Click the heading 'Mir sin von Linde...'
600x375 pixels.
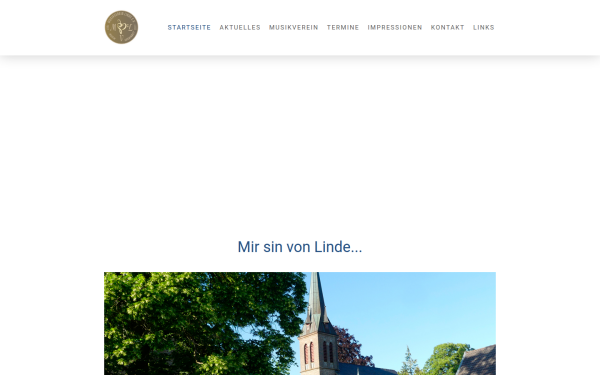coord(300,247)
